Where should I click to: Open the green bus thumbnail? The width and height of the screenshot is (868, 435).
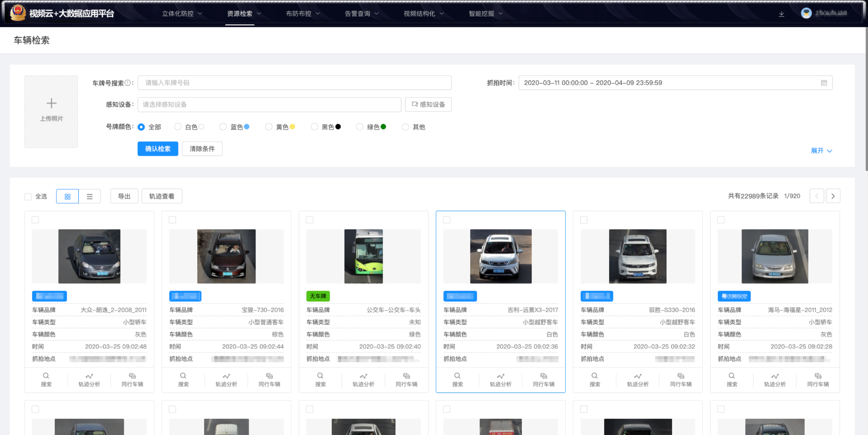click(x=363, y=256)
